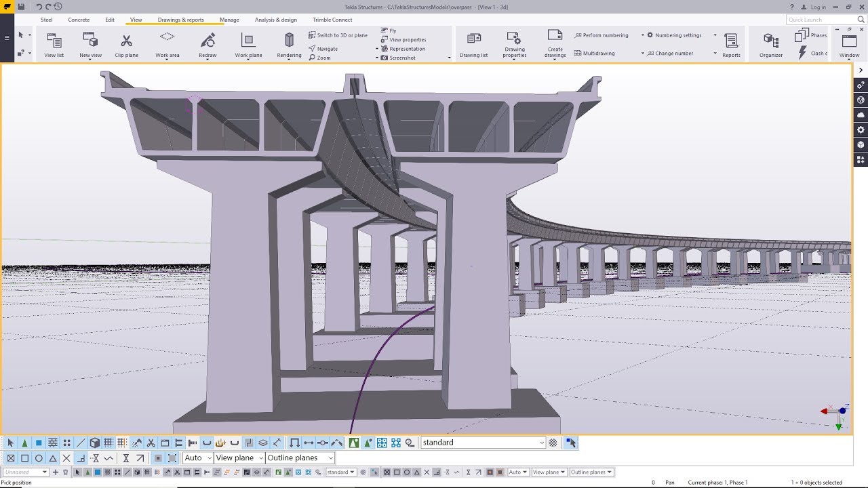
Task: Click the Redo arrow icon
Action: [48, 7]
